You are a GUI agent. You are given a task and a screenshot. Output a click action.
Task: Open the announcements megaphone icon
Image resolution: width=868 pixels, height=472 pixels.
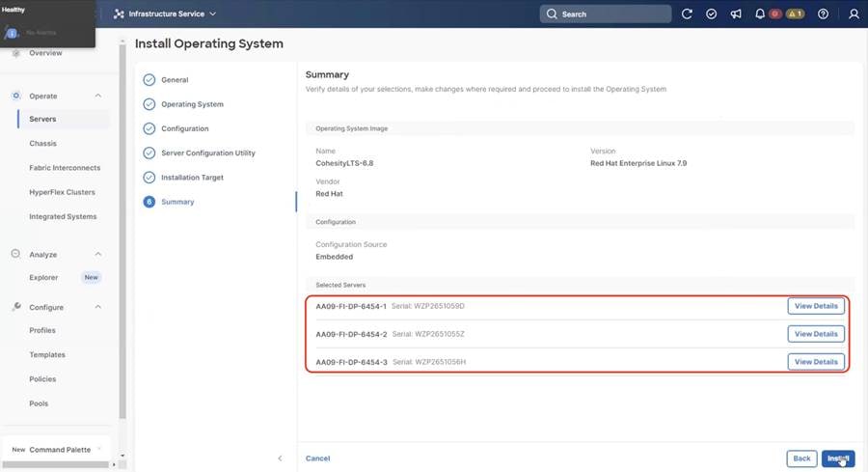point(736,14)
